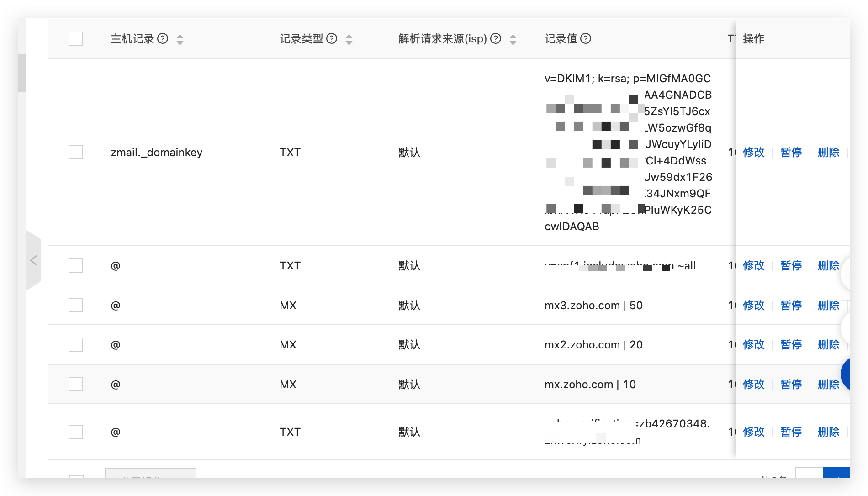Click 删除 for zmail._domainkey record
The image size is (868, 496).
tap(829, 152)
